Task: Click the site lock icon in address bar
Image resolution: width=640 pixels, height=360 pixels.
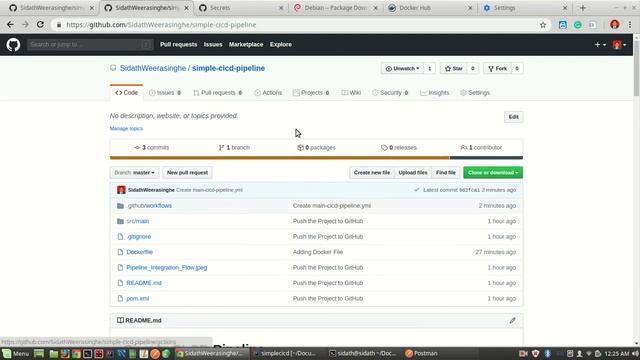Action: point(59,25)
